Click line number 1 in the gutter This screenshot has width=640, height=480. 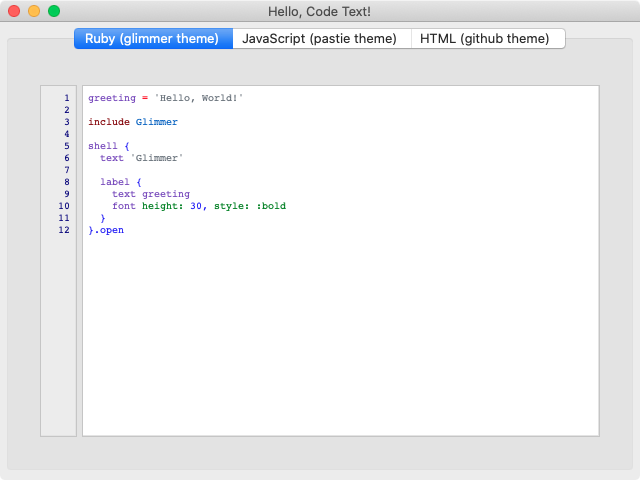(x=67, y=98)
